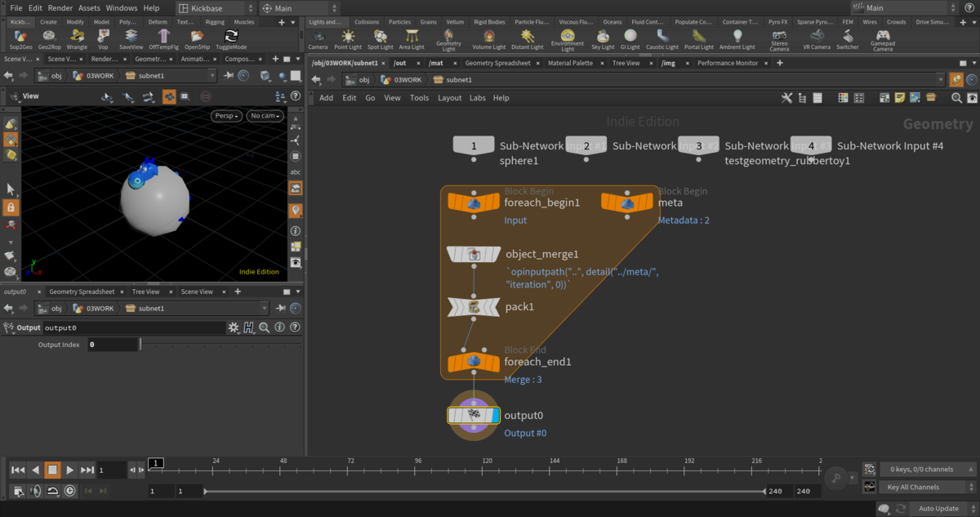Open the Windows menu
This screenshot has width=980, height=517.
(122, 7)
